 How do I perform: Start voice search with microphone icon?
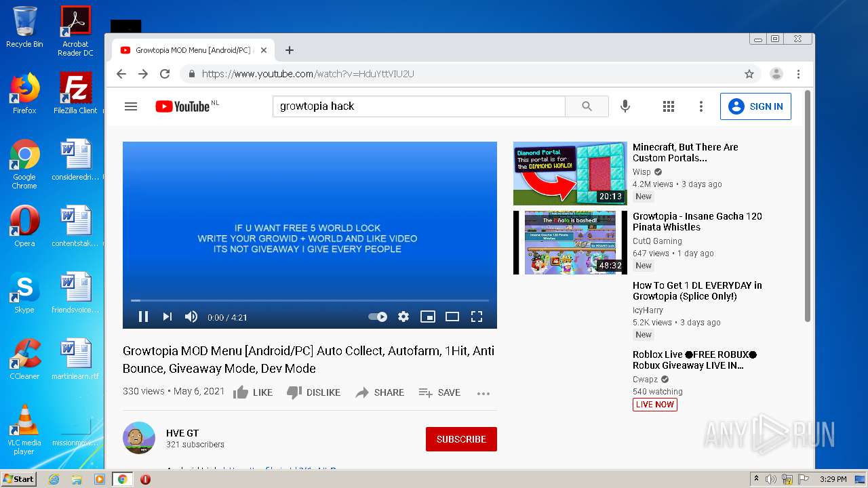pos(625,106)
